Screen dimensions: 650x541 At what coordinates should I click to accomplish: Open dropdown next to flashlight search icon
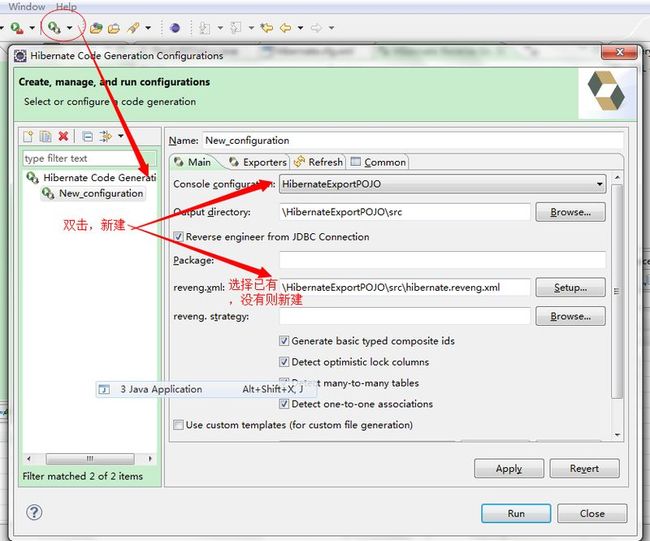coord(148,28)
